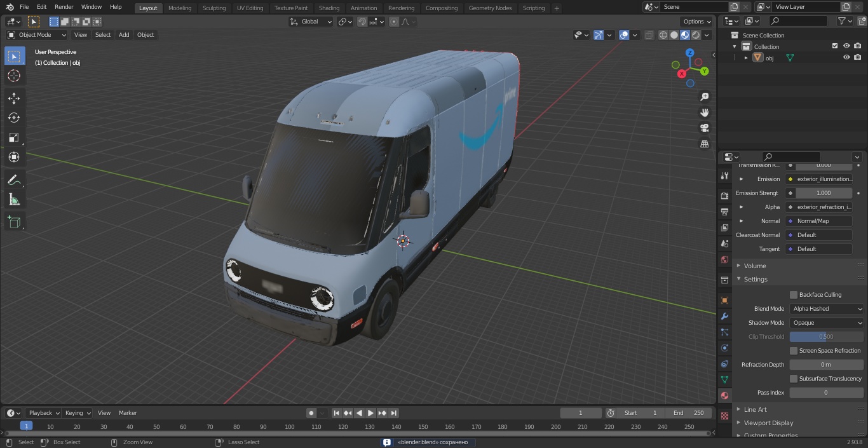The height and width of the screenshot is (448, 868).
Task: Open the Blend Mode Alpha Hashed dropdown
Action: [x=827, y=309]
